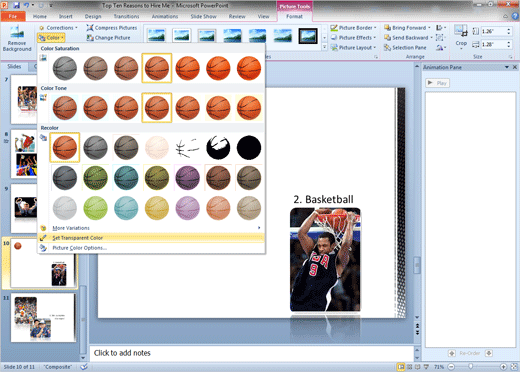Open the Corrections dropdown
Viewport: 520px width, 372px height.
tap(58, 28)
